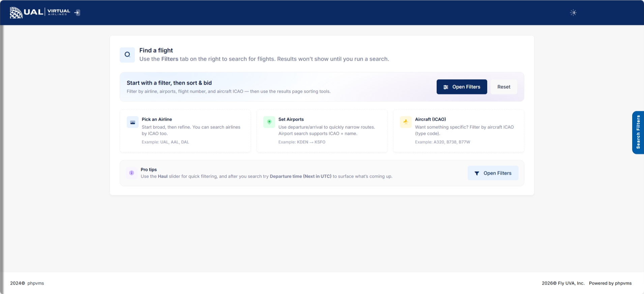Click the Fly UVA, Inc. footer text

[x=571, y=283]
